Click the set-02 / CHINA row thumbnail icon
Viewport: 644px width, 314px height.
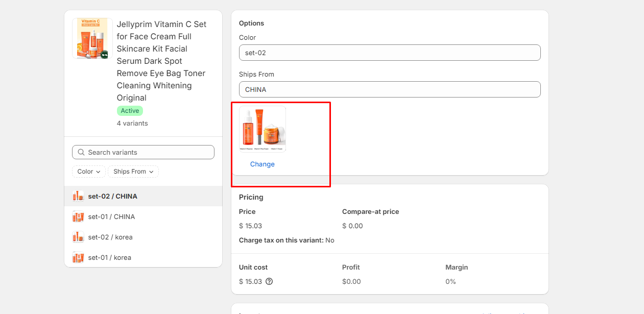click(78, 196)
